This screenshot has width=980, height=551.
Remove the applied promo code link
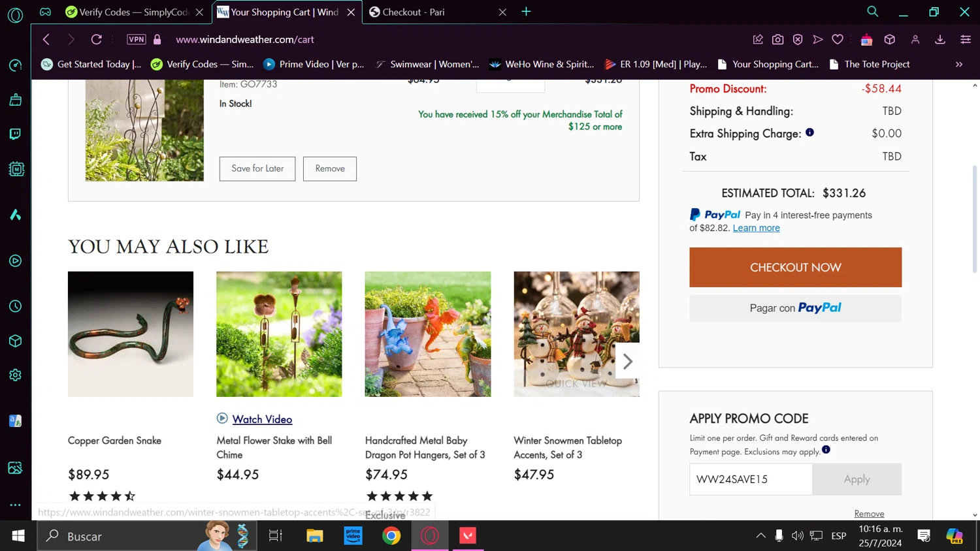(869, 514)
